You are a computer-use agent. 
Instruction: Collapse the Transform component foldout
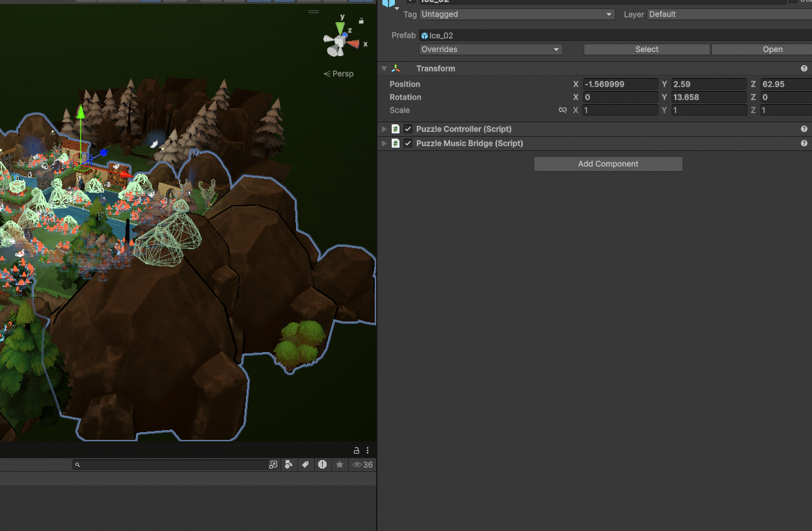click(384, 68)
